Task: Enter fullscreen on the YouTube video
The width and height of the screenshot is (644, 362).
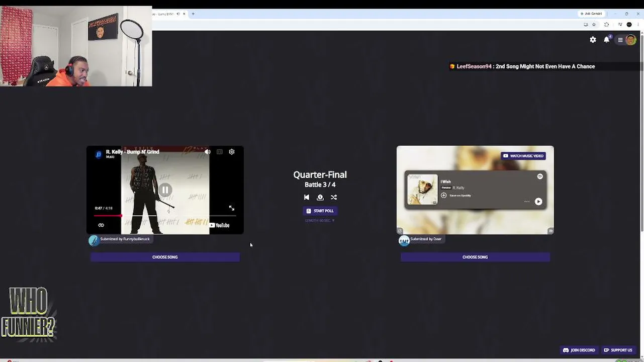Action: click(232, 208)
